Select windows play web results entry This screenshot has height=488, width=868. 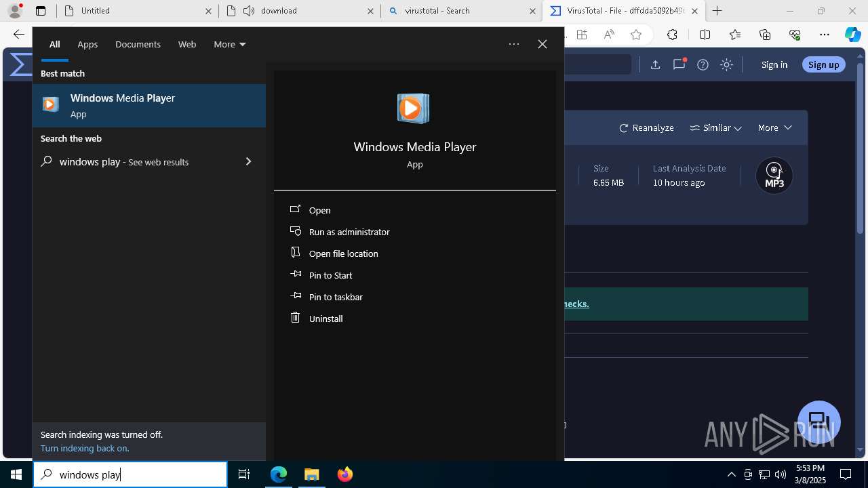149,161
